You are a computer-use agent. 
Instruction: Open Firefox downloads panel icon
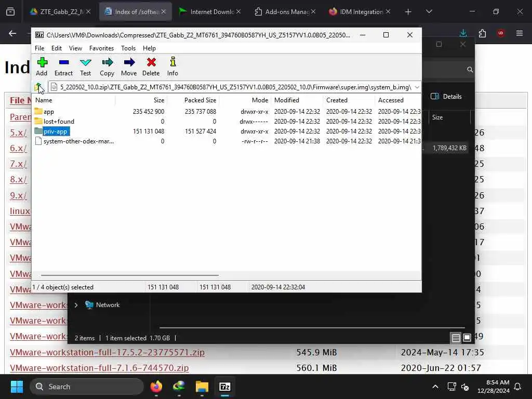coord(463,33)
